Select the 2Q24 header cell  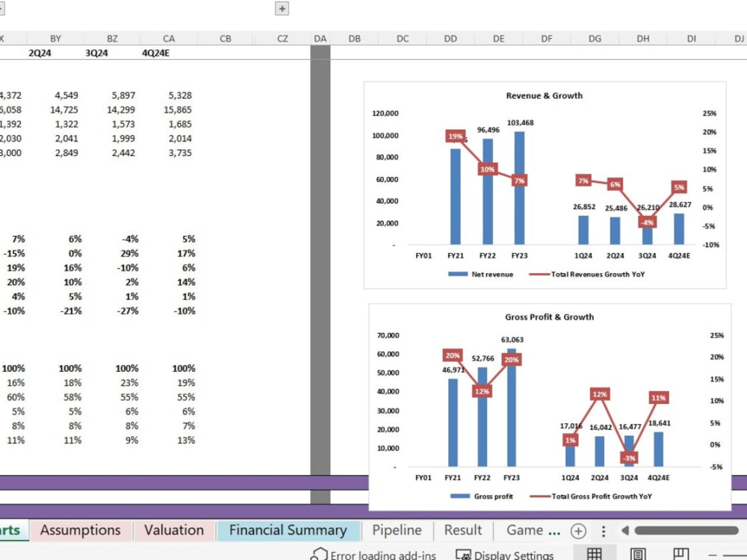click(55, 53)
